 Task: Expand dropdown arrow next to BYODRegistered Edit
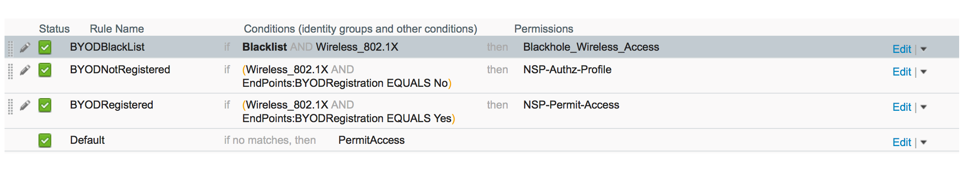pyautogui.click(x=923, y=107)
